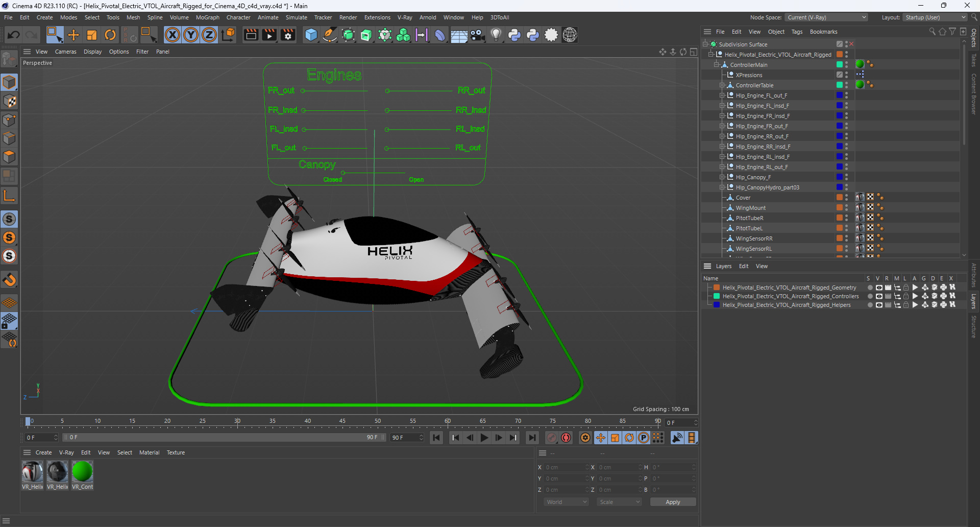Expand the ControllerTable object
The width and height of the screenshot is (980, 527).
pos(722,85)
